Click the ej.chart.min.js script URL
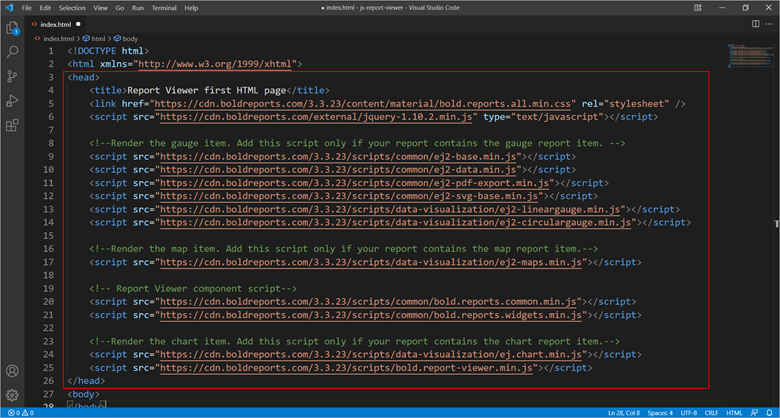Viewport: 780px width, 418px height. pyautogui.click(x=372, y=354)
